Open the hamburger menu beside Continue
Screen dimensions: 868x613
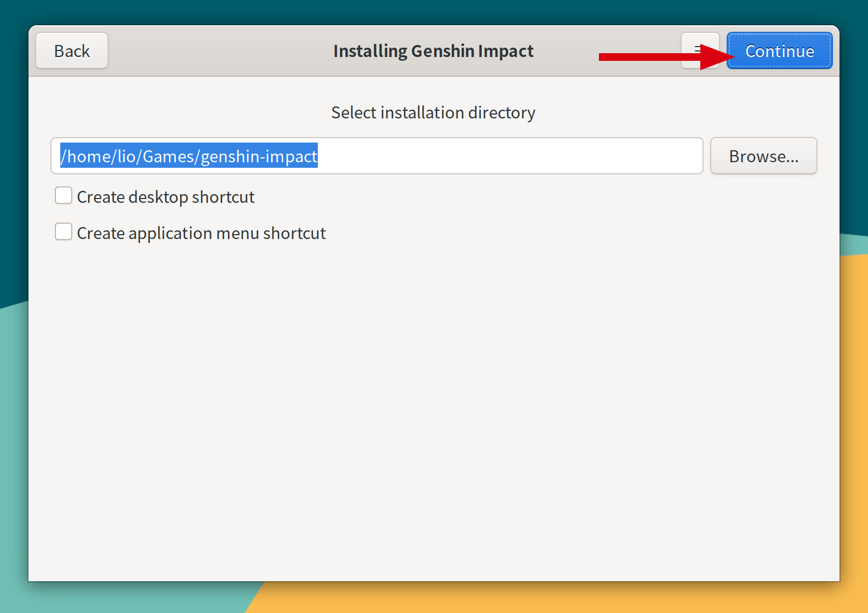click(699, 50)
